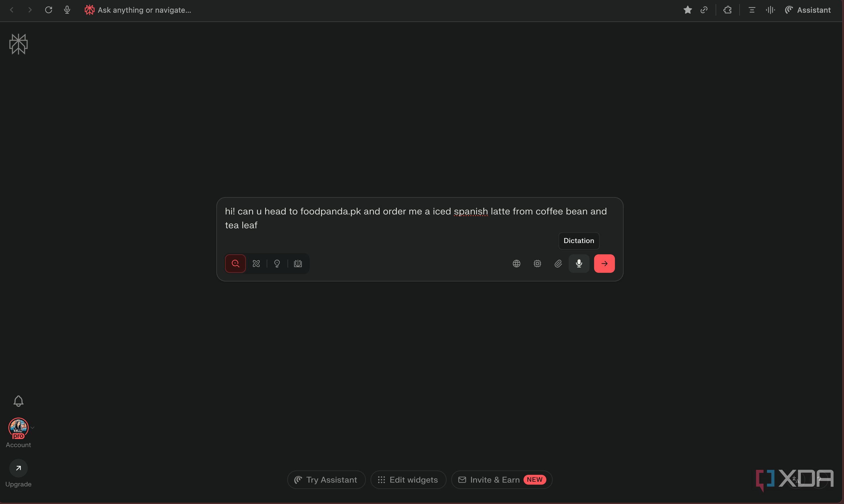Click the browser forward arrow
This screenshot has width=844, height=504.
click(30, 10)
